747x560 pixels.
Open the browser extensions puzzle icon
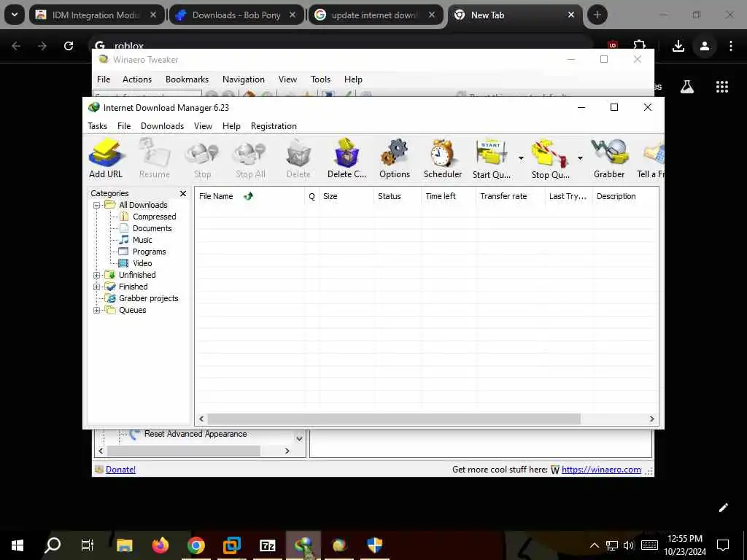(x=639, y=44)
